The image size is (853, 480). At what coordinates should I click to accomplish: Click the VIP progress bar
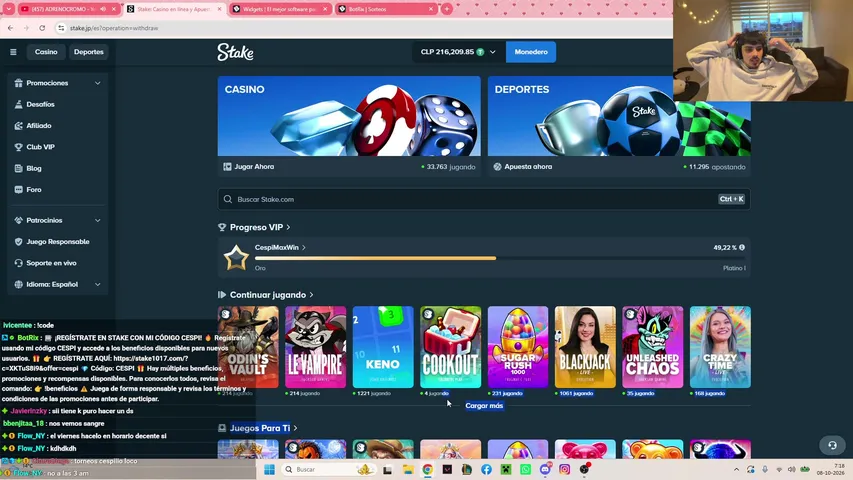click(x=499, y=259)
